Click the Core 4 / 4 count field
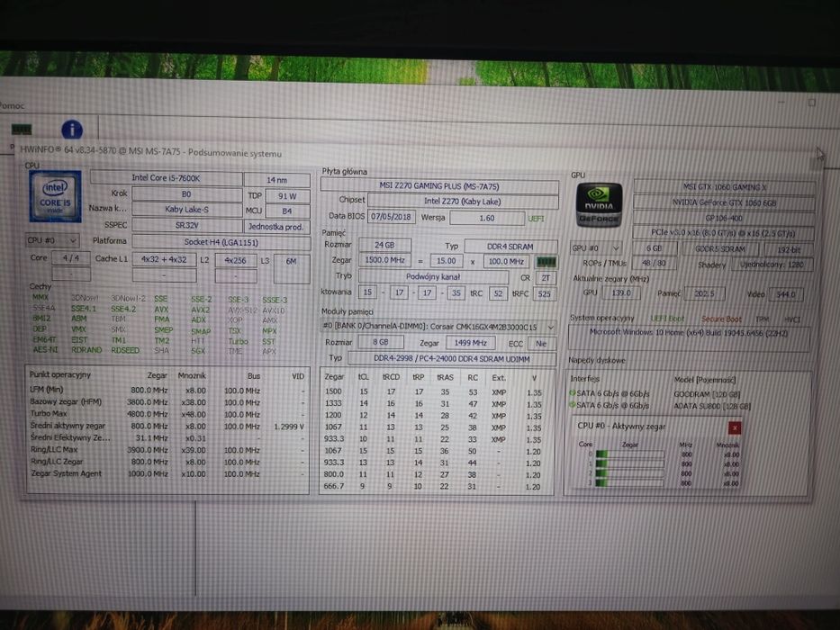The image size is (840, 630). point(71,258)
